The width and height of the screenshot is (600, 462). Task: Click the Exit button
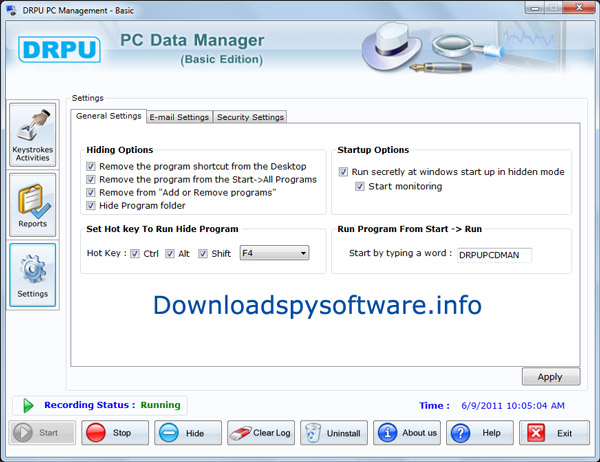coord(554,433)
